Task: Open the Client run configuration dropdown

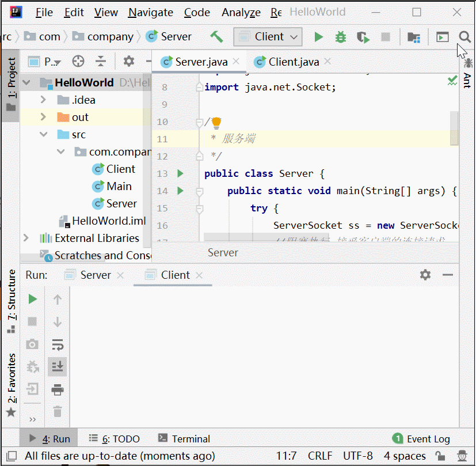Action: click(268, 37)
